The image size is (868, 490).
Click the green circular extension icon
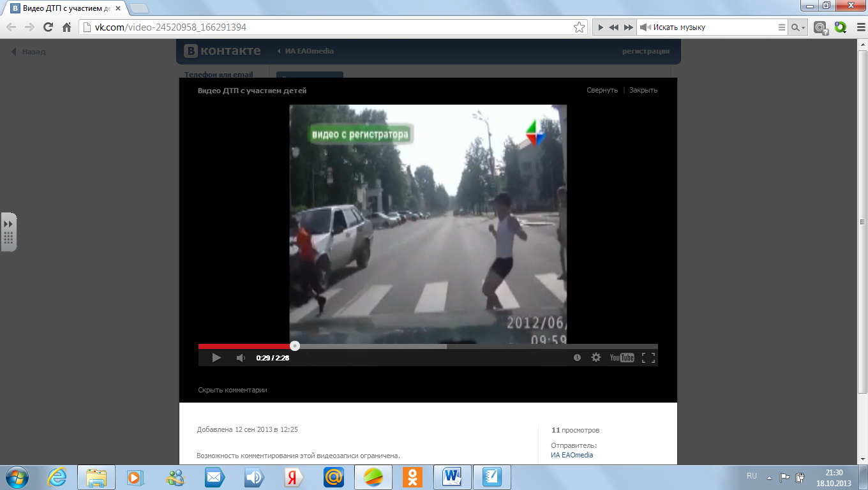840,27
